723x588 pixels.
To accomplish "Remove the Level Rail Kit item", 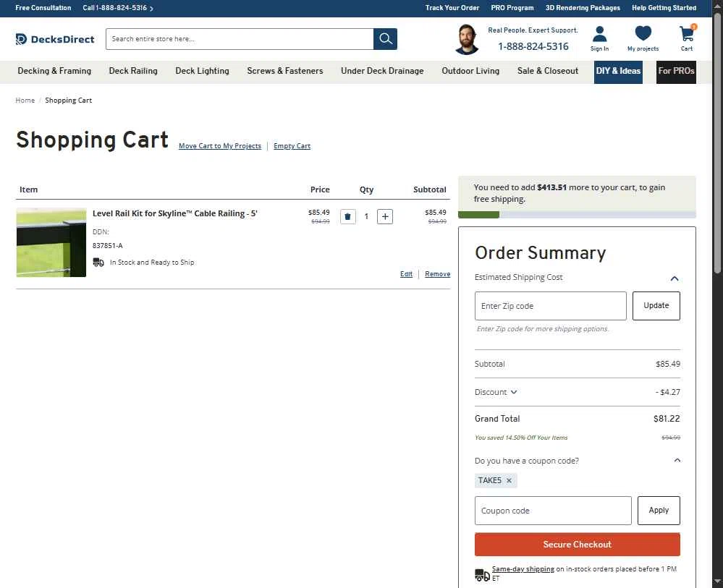I will pyautogui.click(x=438, y=274).
